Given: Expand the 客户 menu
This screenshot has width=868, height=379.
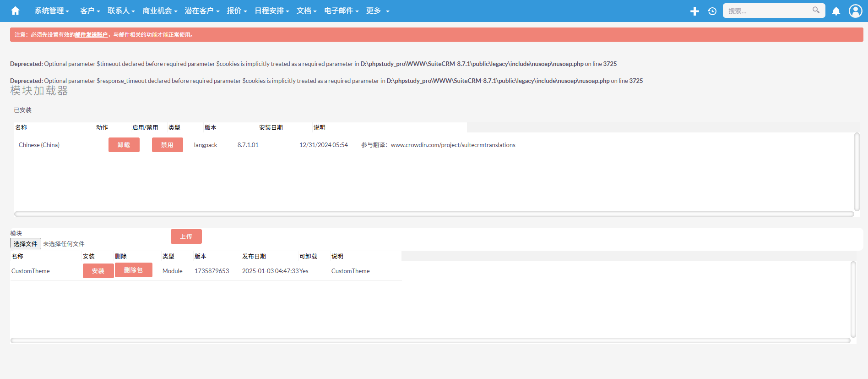Looking at the screenshot, I should click(90, 11).
